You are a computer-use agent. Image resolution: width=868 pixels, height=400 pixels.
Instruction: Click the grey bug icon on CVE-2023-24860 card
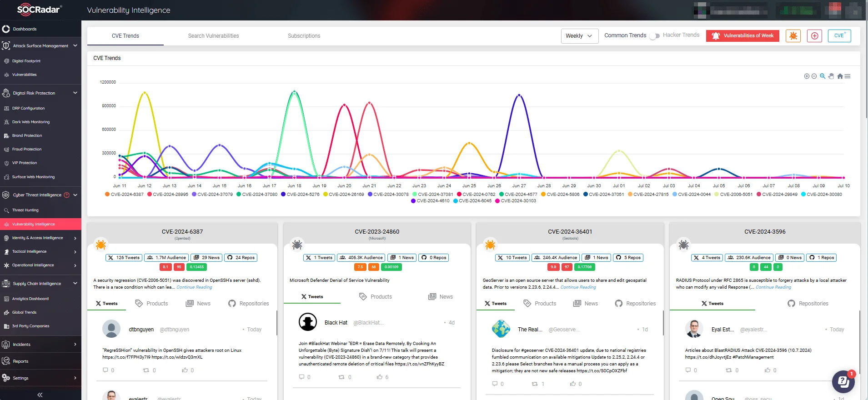pos(297,245)
